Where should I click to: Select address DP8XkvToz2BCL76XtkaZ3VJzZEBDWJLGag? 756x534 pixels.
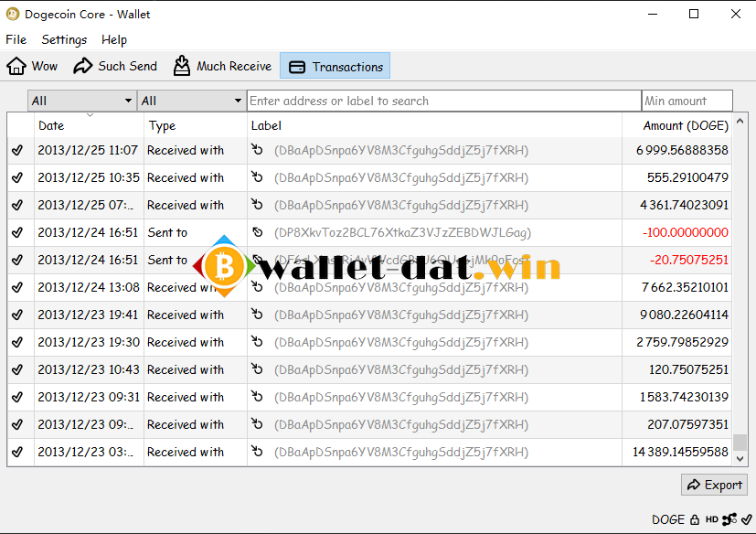tap(402, 233)
